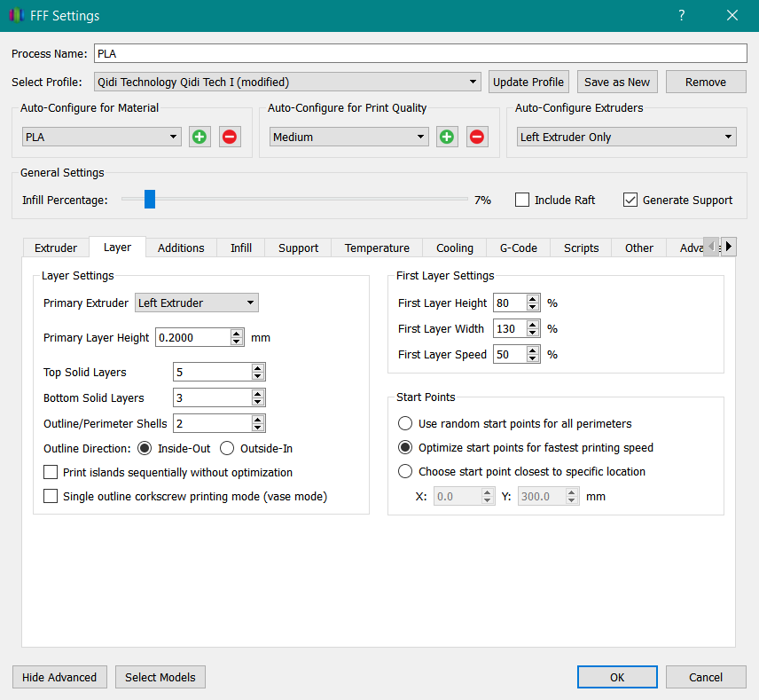Add a print quality preset via green plus

(447, 138)
